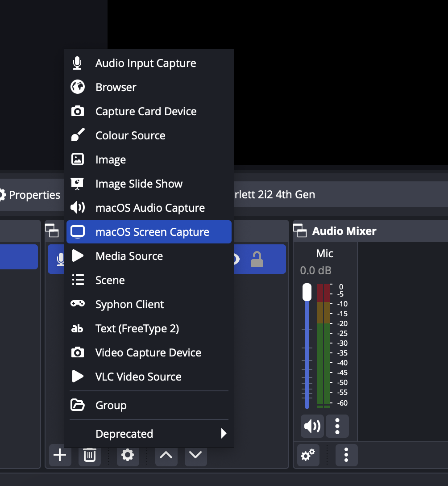The image size is (448, 486).
Task: Click the Audio Mixer panel title
Action: pyautogui.click(x=344, y=231)
